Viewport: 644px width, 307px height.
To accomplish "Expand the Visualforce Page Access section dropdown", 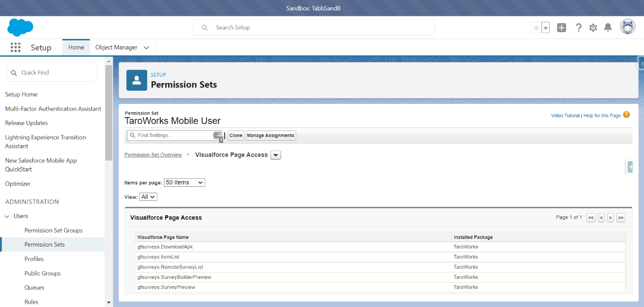I will point(276,155).
